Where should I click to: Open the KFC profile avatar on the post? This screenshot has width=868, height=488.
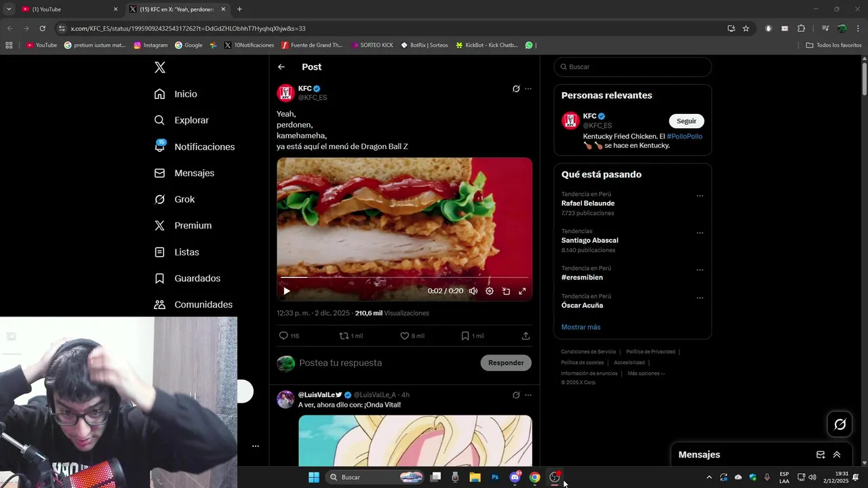[x=285, y=93]
